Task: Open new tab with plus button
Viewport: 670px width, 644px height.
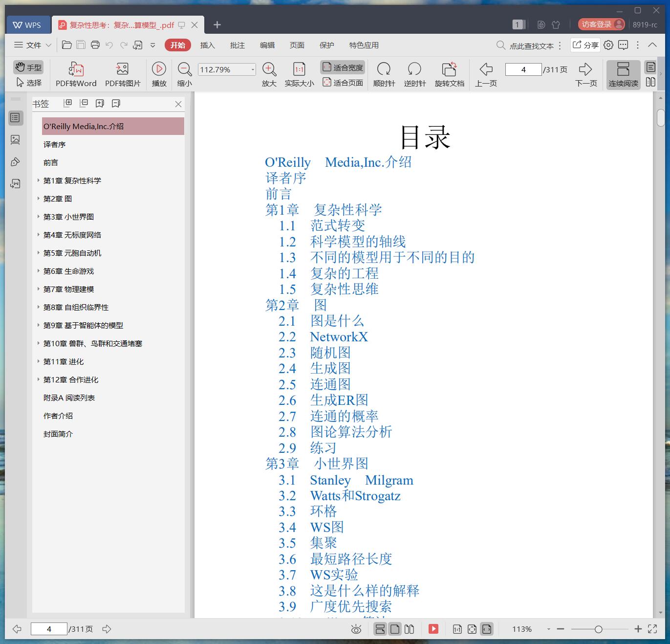Action: pos(217,24)
